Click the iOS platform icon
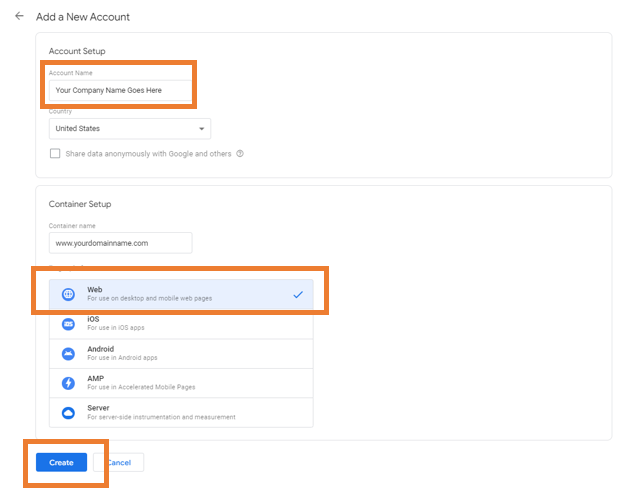Viewport: 625px width, 491px height. click(68, 324)
